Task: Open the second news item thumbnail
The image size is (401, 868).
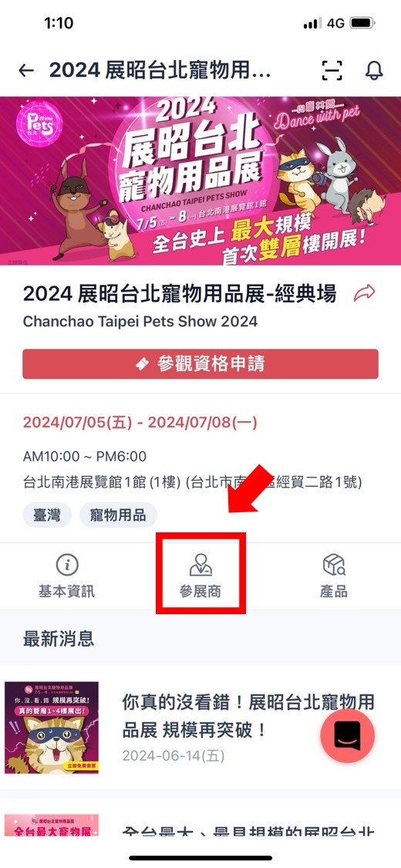Action: coord(52,825)
